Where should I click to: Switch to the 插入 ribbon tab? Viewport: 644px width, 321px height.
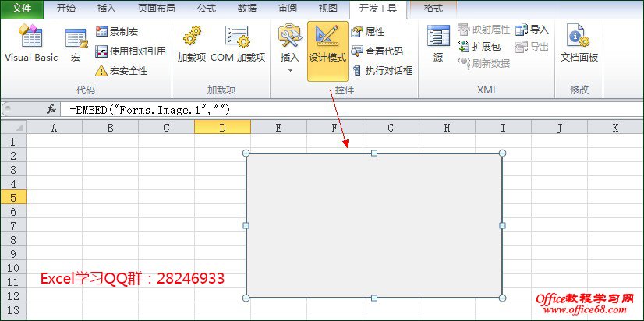pos(106,9)
